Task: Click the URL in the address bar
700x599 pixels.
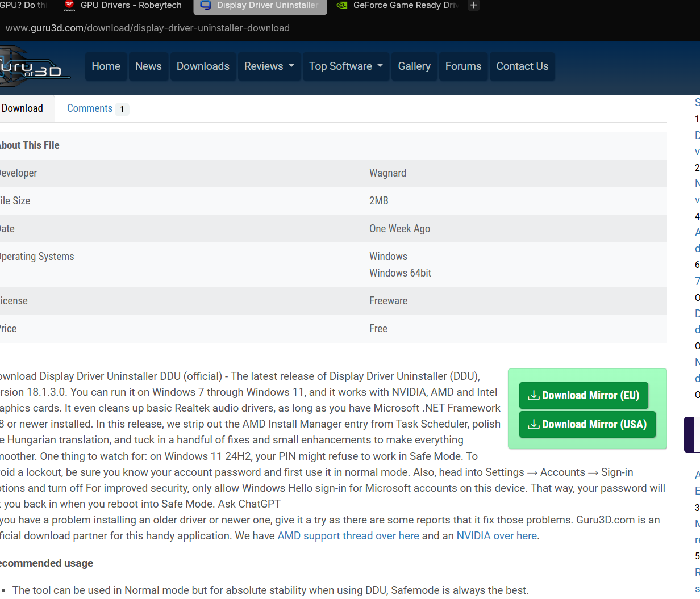Action: (148, 28)
